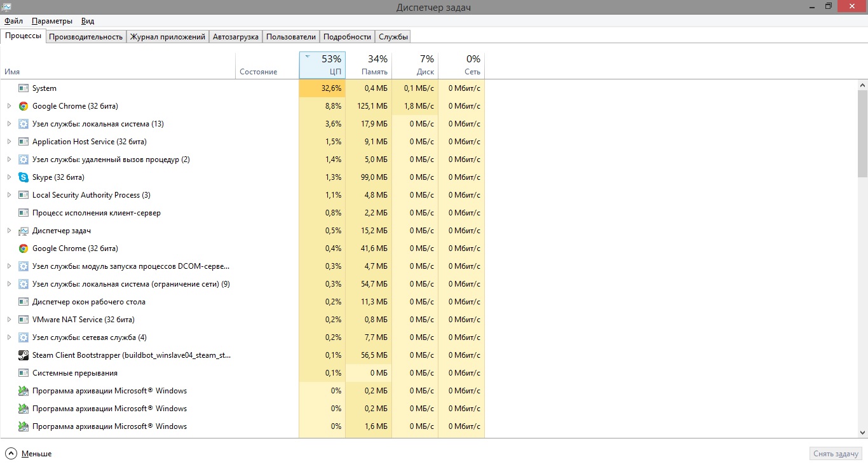Show the Подробности tab
This screenshot has width=868, height=469.
pyautogui.click(x=347, y=37)
